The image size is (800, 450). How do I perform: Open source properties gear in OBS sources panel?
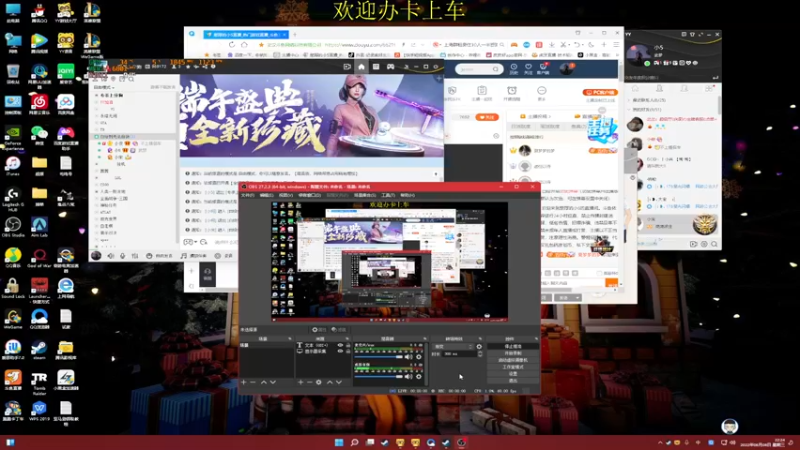(318, 382)
